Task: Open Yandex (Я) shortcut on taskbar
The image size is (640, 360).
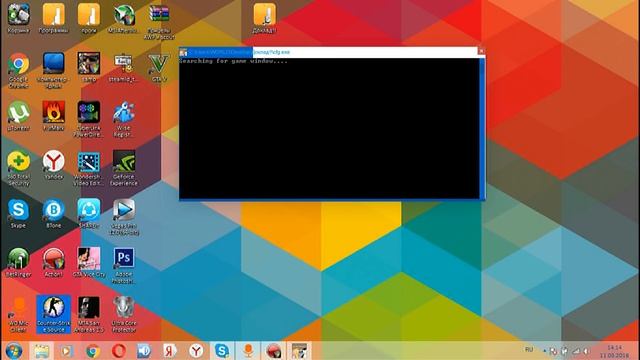Action: [x=170, y=351]
